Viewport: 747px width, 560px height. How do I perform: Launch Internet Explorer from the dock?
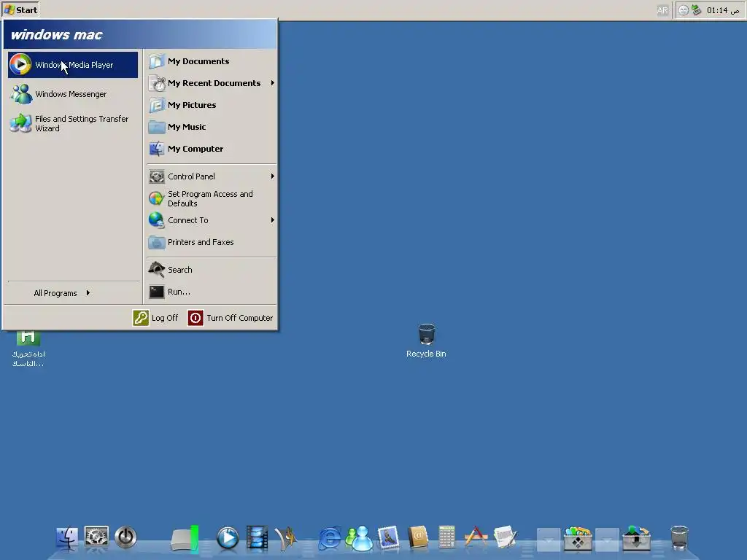coord(330,538)
